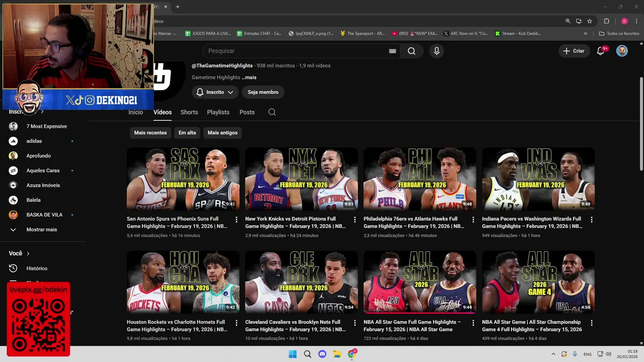Screen dimensions: 644x362
Task: Open options for Cavaliers vs Nets video
Action: [355, 323]
